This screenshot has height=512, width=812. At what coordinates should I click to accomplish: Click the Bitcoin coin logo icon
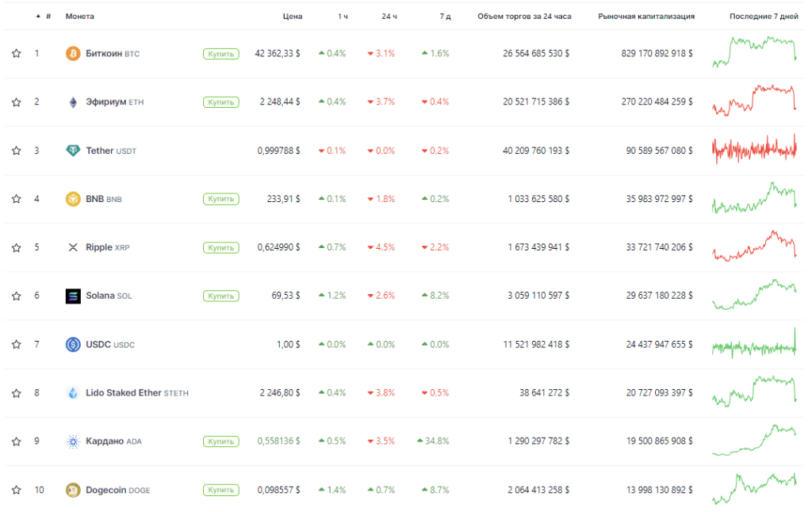pos(73,53)
